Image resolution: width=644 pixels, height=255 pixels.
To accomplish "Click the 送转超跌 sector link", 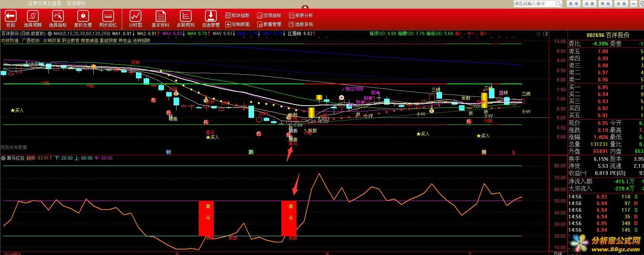I will pos(141,40).
